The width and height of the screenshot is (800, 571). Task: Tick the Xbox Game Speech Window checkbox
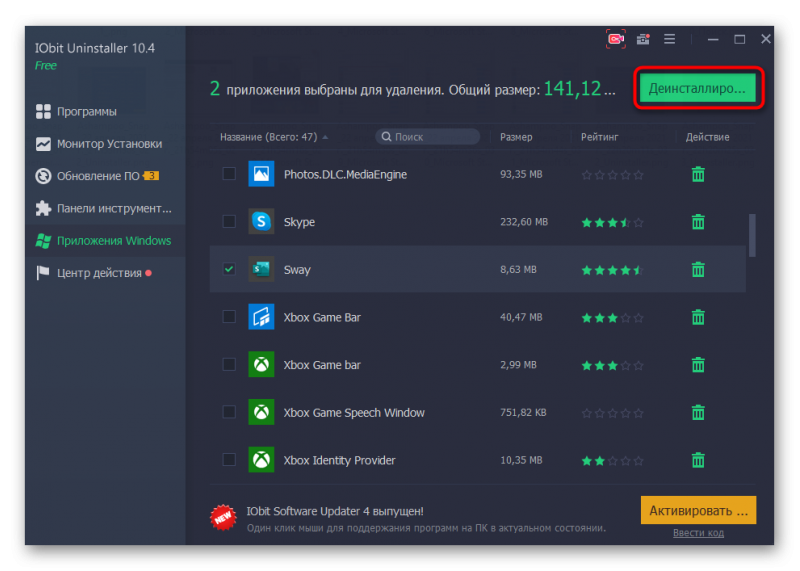[x=229, y=412]
